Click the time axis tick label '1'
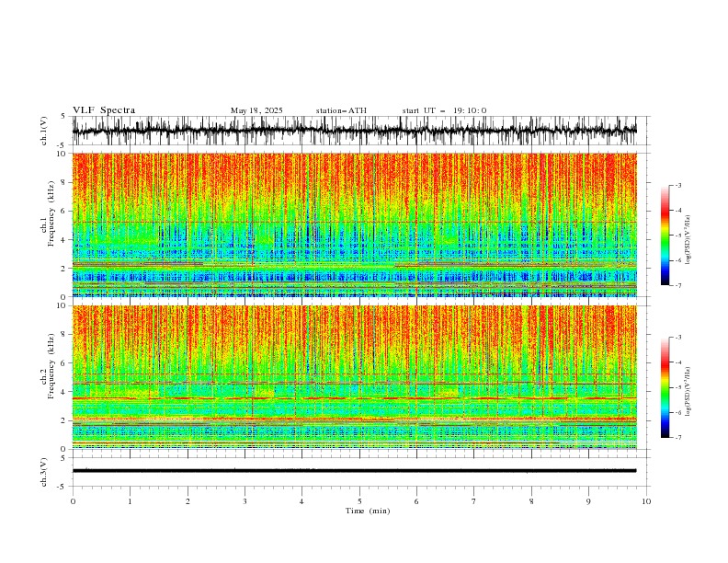Screen dimensions: 728x563 [x=130, y=501]
